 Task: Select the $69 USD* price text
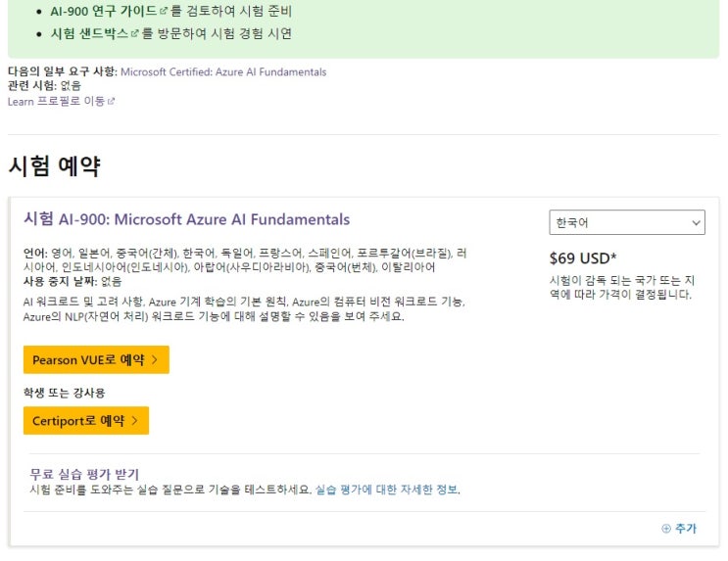click(x=583, y=258)
